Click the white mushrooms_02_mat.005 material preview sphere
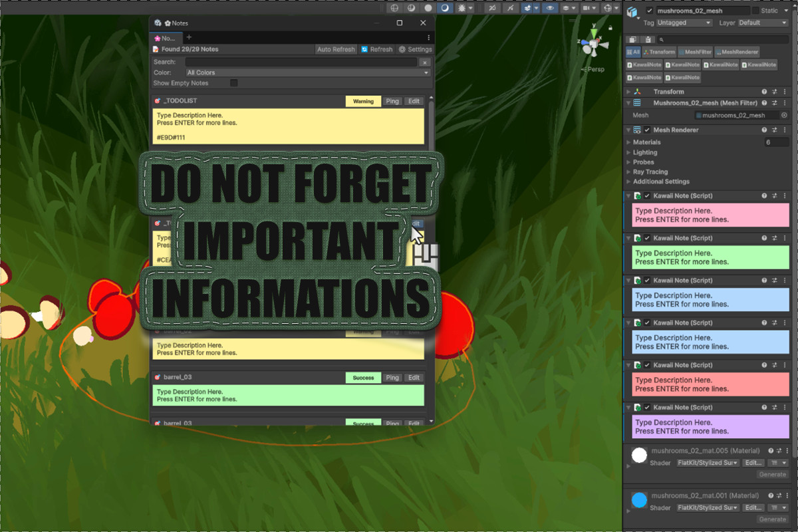Image resolution: width=798 pixels, height=532 pixels. 640,455
